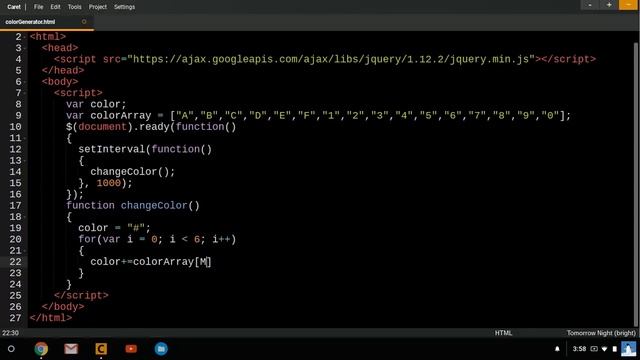Collapse the fold at line 11
The image size is (640, 360).
click(25, 138)
